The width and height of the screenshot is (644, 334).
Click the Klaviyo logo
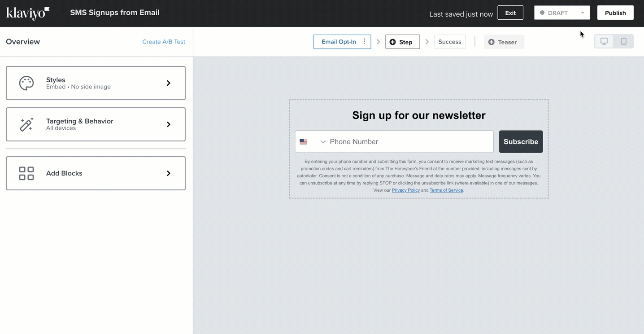[x=27, y=13]
